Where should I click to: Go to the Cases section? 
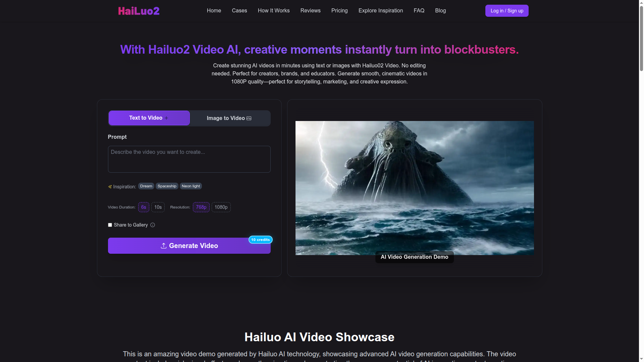click(x=239, y=11)
